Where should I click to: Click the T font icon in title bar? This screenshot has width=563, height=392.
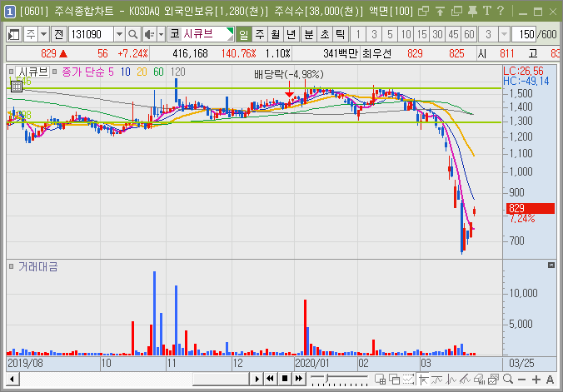click(487, 12)
